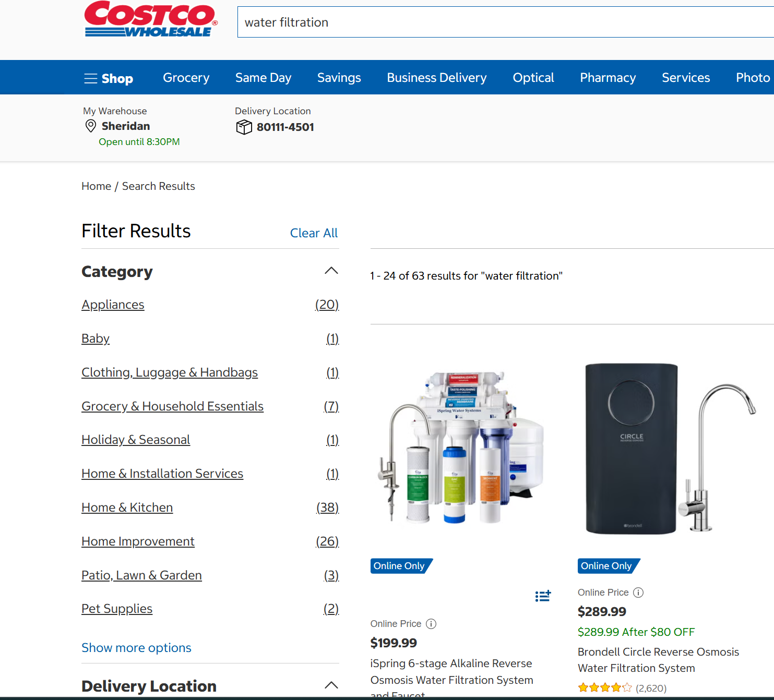Click the Home breadcrumb link
The image size is (774, 700).
click(x=96, y=186)
